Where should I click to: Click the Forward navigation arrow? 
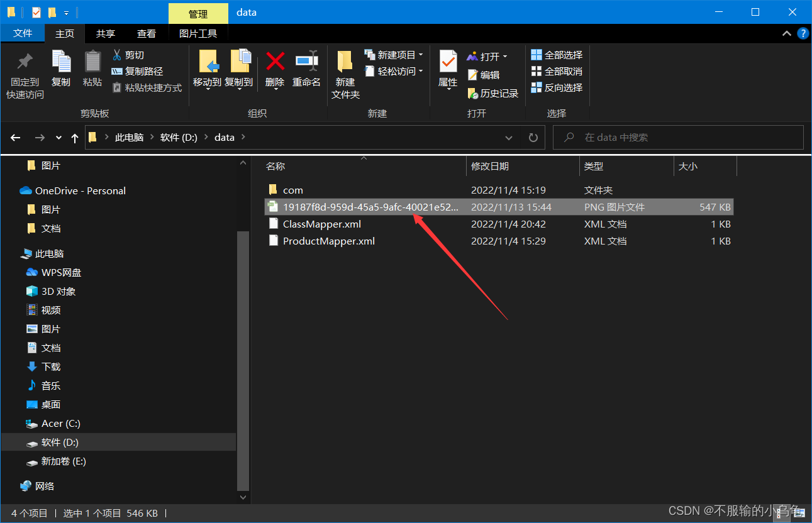[40, 138]
